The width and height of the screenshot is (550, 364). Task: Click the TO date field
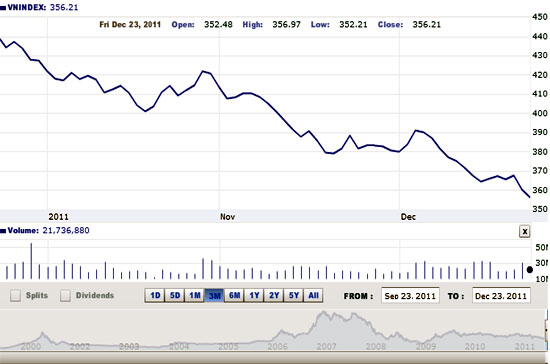click(501, 296)
